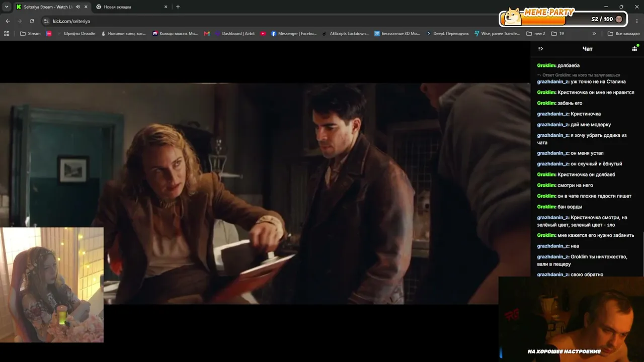The image size is (644, 362).
Task: Open the Бесплатные 3D Mo... bookmark
Action: point(397,34)
